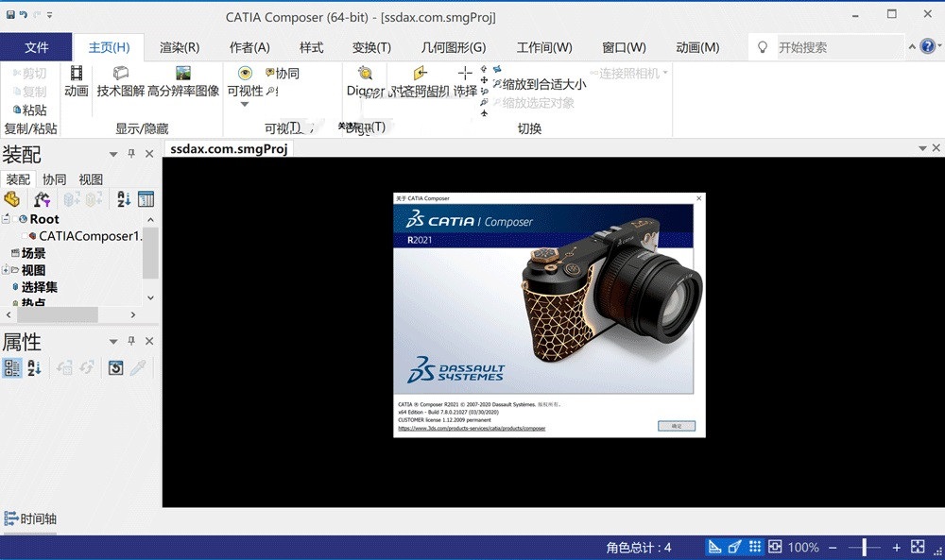
Task: Activate the Select (选择) crosshair tool
Action: click(465, 74)
